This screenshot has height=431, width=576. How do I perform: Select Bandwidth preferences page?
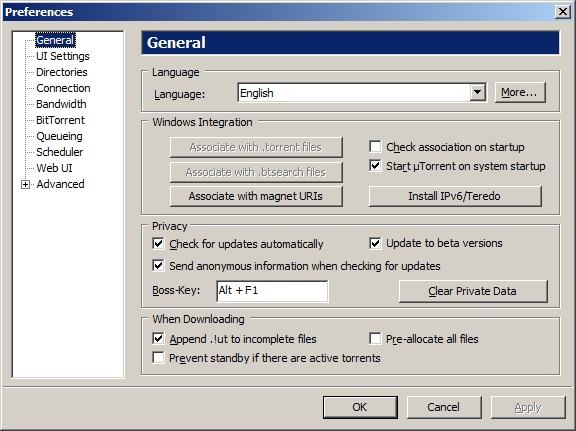tap(61, 104)
